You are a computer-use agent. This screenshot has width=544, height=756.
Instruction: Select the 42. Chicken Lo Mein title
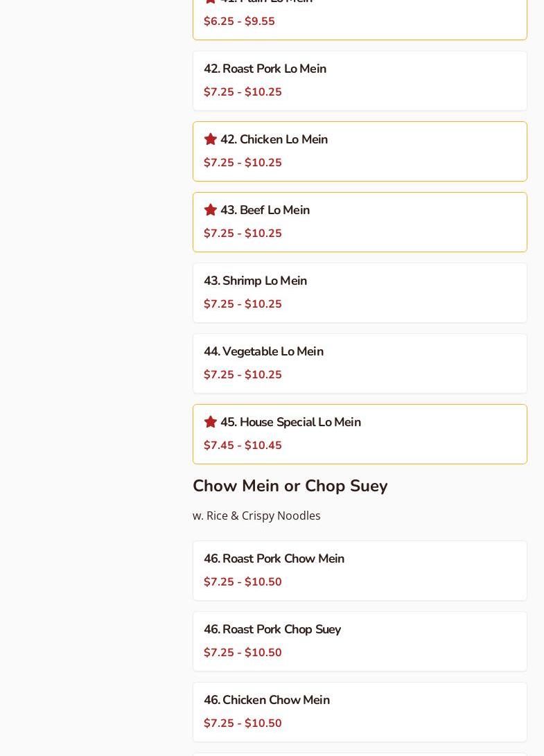point(274,140)
